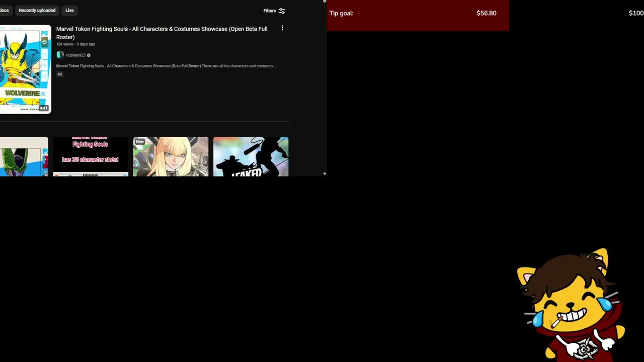Click the $100 tip goal target amount
The height and width of the screenshot is (362, 644).
[x=636, y=13]
